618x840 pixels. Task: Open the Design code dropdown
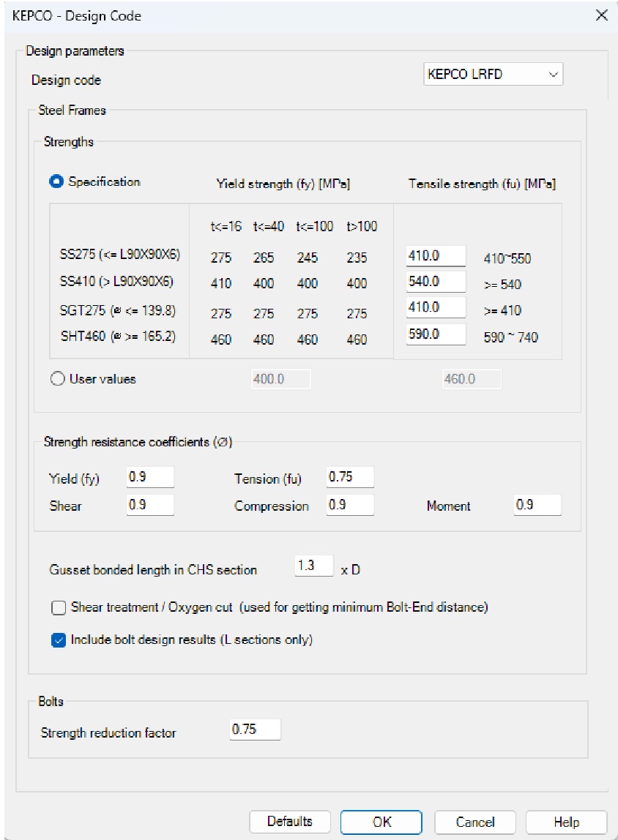[493, 74]
